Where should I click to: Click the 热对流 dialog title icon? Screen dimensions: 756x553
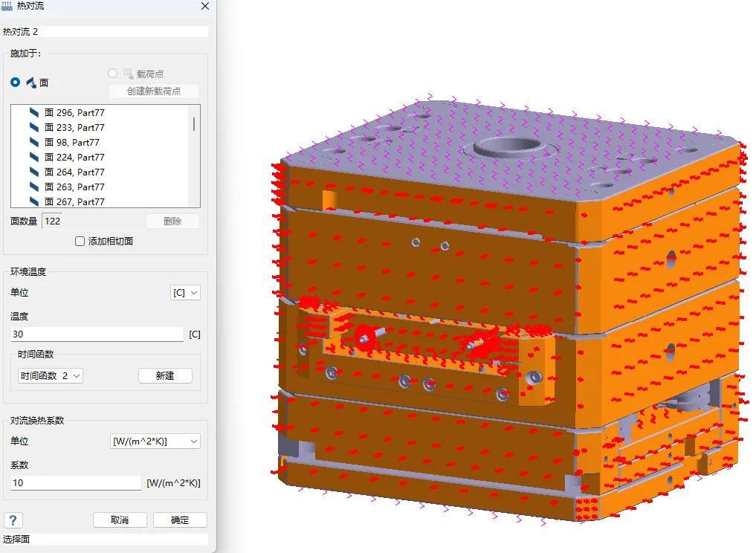7,7
